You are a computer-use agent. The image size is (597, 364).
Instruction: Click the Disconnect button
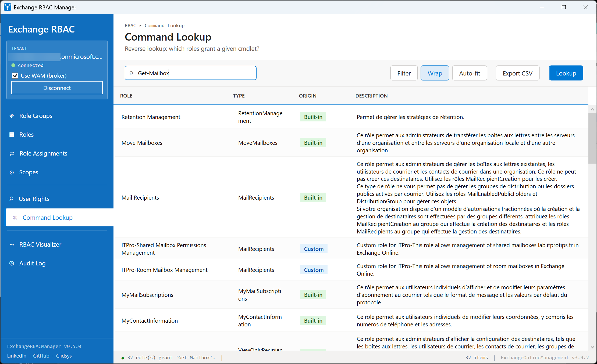click(57, 88)
